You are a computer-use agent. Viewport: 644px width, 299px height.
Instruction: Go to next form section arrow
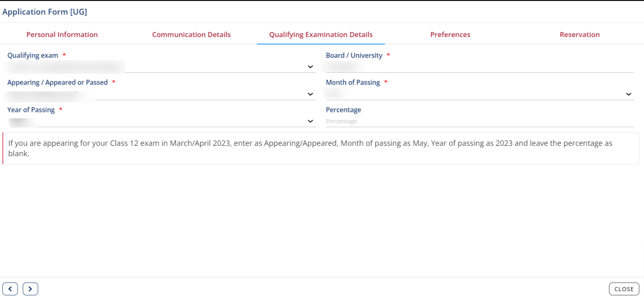click(x=30, y=289)
